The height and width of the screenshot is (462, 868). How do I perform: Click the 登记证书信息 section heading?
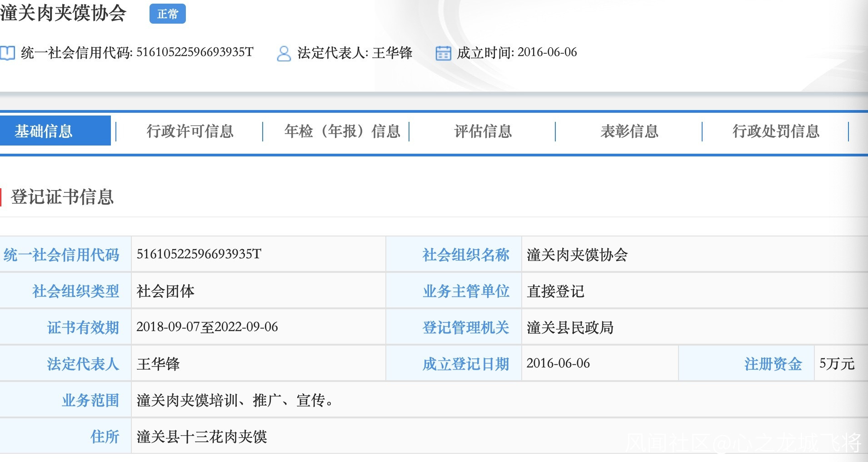point(62,197)
